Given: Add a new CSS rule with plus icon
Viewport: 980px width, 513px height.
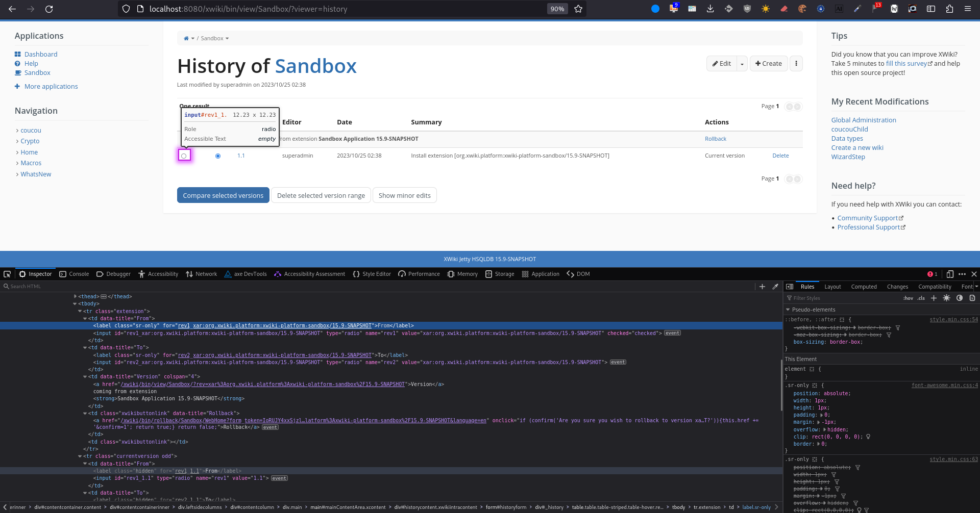Looking at the screenshot, I should click(x=934, y=298).
